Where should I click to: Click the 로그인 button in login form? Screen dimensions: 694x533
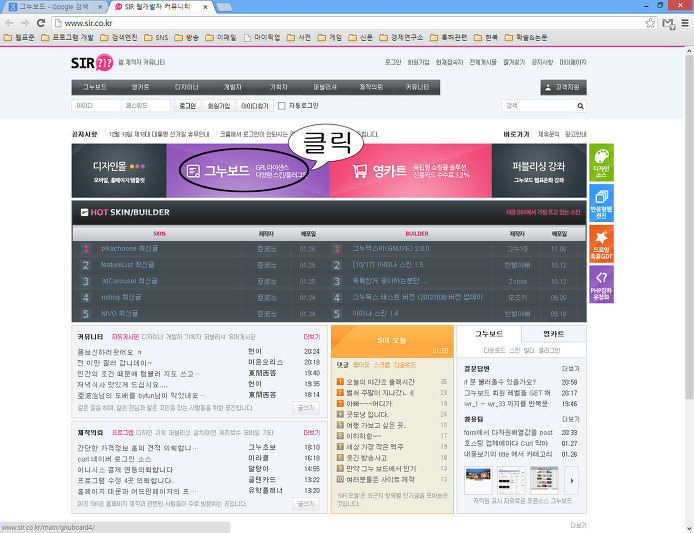pos(188,106)
